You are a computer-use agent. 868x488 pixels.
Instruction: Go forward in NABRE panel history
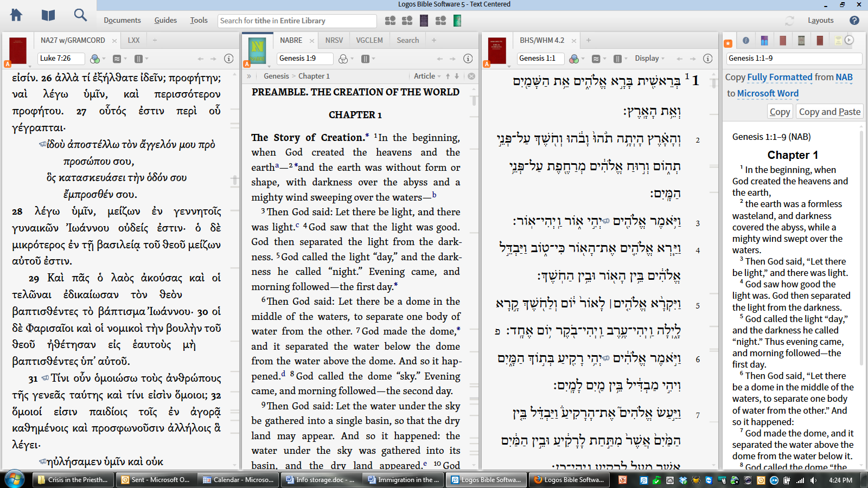453,59
